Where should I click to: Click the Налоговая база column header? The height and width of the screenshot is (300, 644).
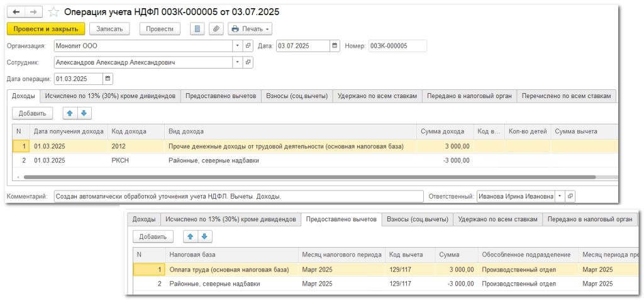pos(232,255)
